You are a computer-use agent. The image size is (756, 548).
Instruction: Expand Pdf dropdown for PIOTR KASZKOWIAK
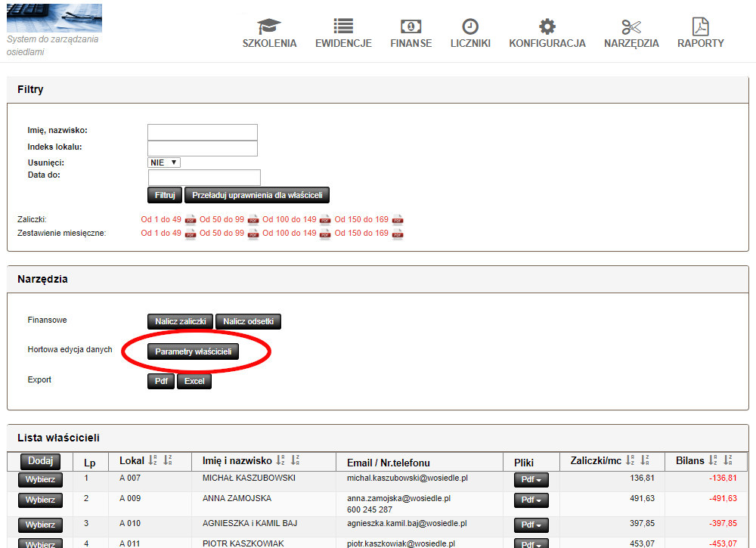tap(531, 543)
